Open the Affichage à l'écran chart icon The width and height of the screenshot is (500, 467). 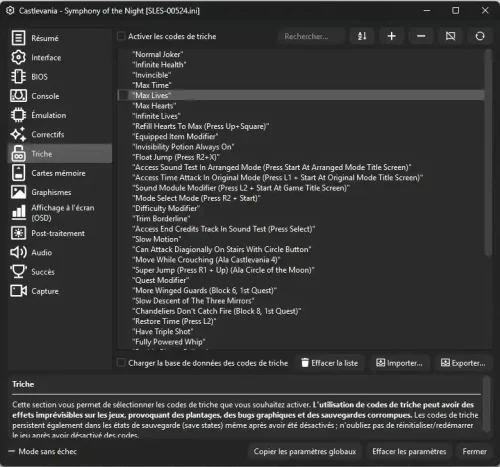point(19,212)
